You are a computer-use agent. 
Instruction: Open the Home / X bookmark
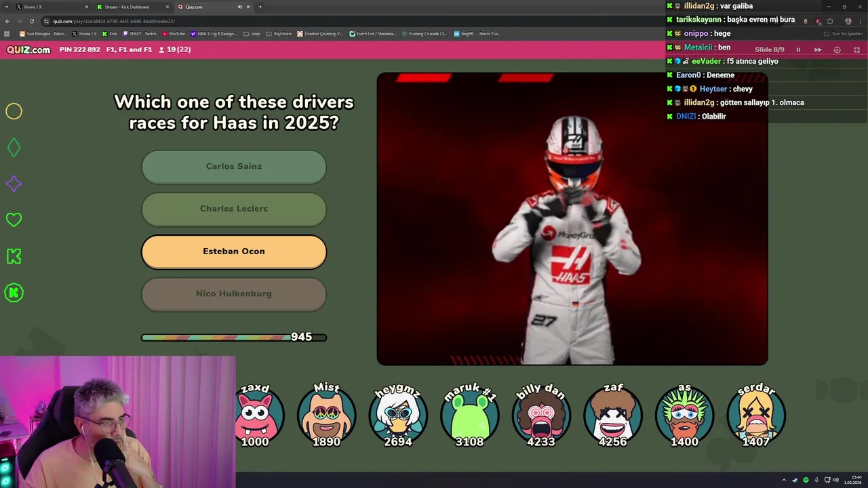click(85, 34)
